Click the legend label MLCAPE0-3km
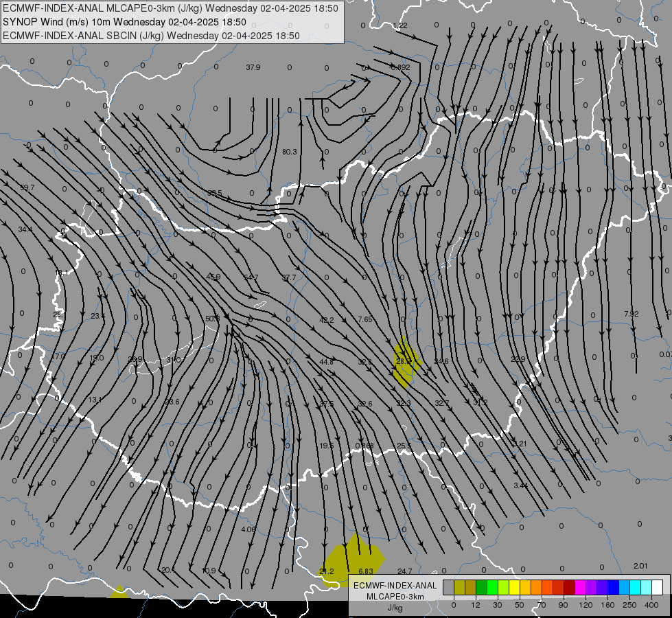The height and width of the screenshot is (618, 672). 395,597
